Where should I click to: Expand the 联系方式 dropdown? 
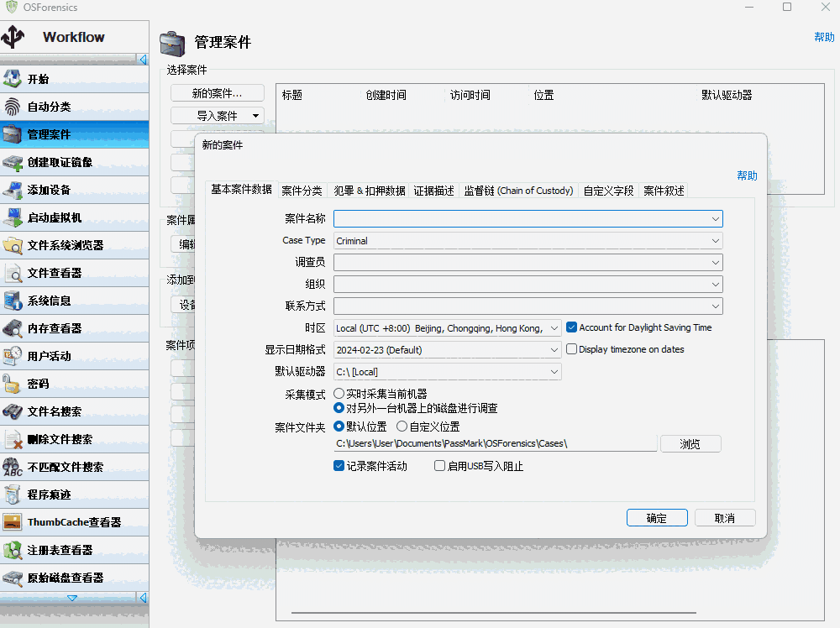tap(715, 306)
